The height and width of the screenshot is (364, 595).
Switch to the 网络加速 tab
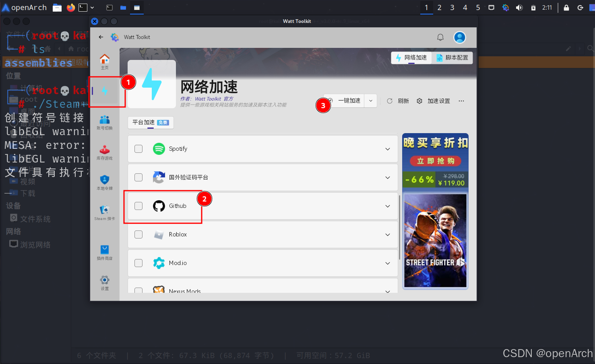pos(411,58)
